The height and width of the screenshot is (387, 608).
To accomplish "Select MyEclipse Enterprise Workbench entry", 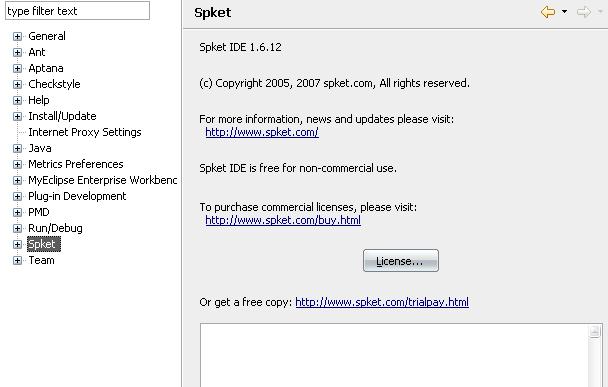I will (x=103, y=180).
